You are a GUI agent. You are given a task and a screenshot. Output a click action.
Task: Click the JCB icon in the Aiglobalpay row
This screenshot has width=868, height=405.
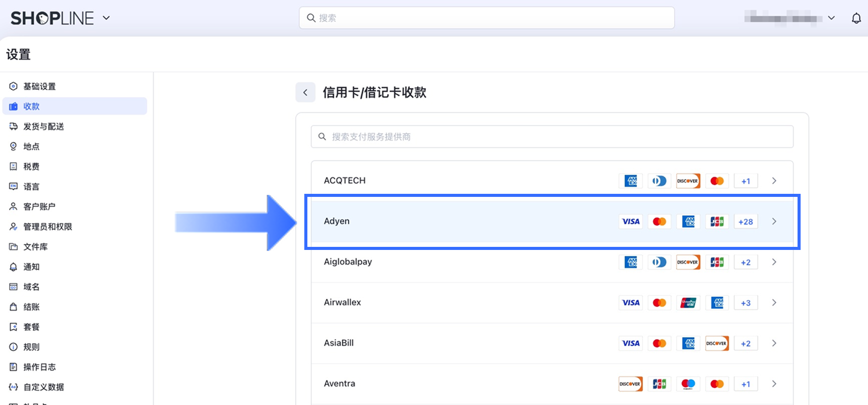[x=717, y=262]
